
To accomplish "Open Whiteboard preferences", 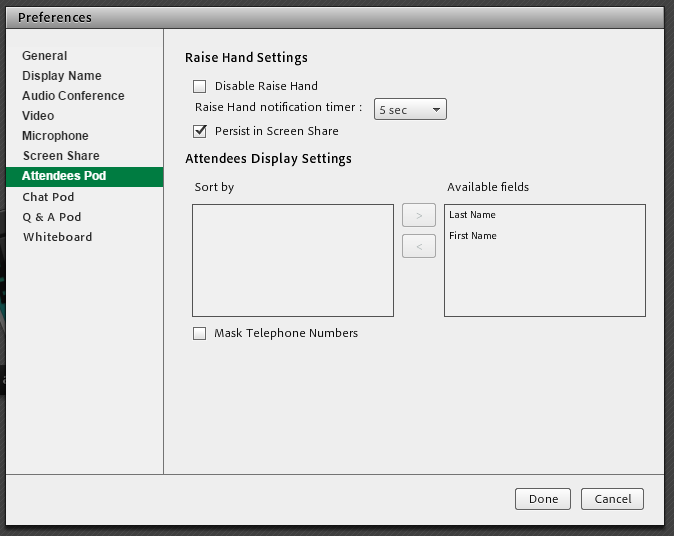I will (x=57, y=237).
